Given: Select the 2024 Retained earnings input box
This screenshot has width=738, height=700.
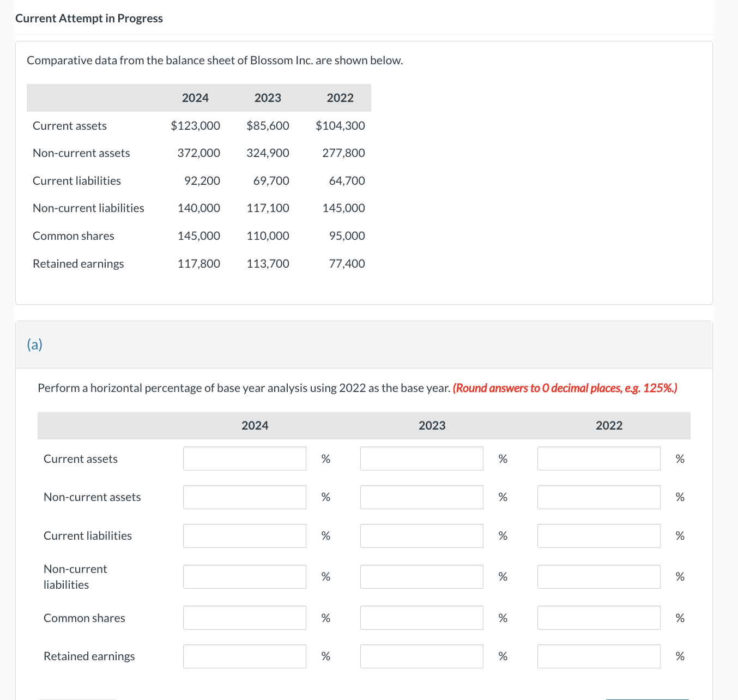Looking at the screenshot, I should (x=244, y=656).
